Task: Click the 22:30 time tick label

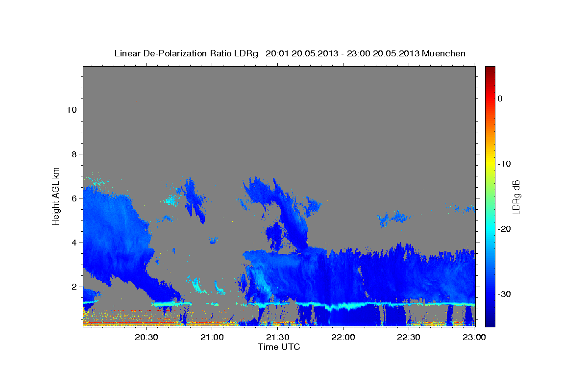Action: click(x=409, y=337)
